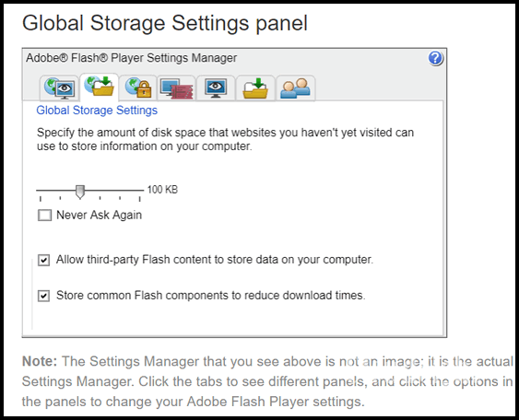Image resolution: width=519 pixels, height=420 pixels.
Task: Enable the Never Ask Again checkbox
Action: (44, 215)
